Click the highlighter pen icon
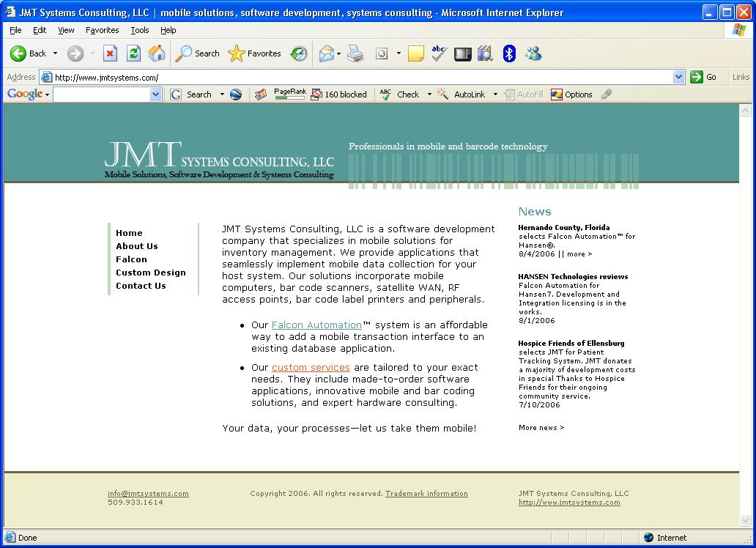The height and width of the screenshot is (548, 756). pos(607,95)
